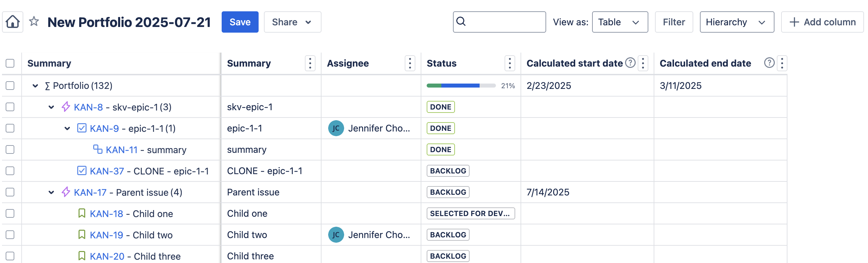Open Status column three-dot menu
The width and height of the screenshot is (868, 263).
(510, 63)
